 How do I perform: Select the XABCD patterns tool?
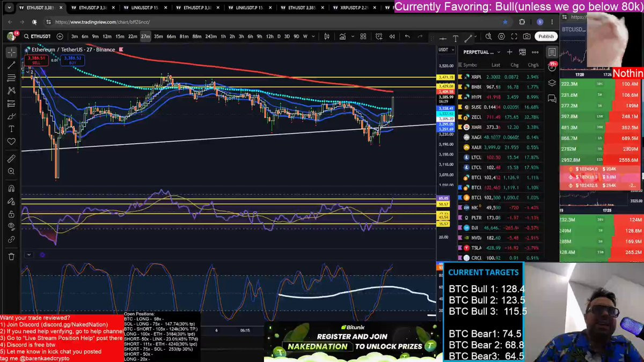tap(11, 91)
